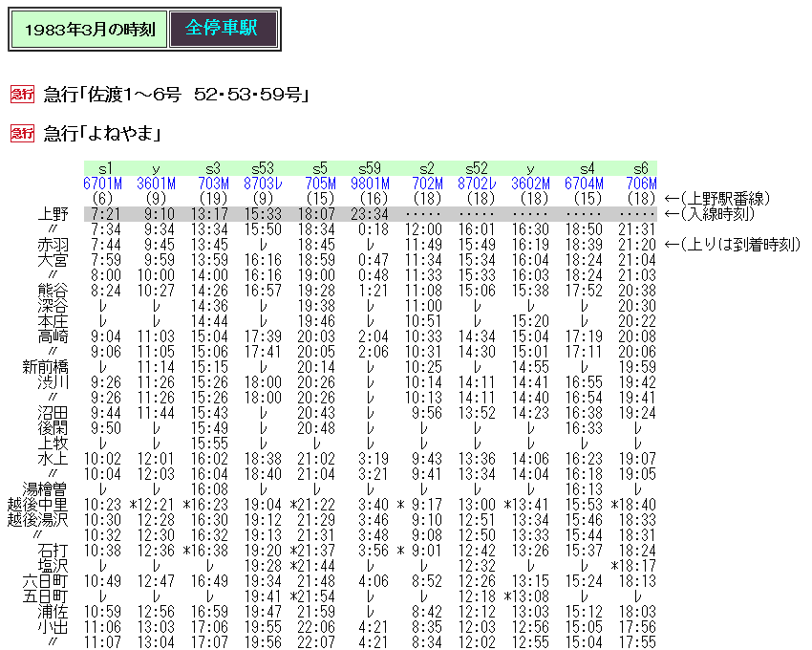Click station name 浦佐
The width and height of the screenshot is (812, 650).
pos(53,612)
